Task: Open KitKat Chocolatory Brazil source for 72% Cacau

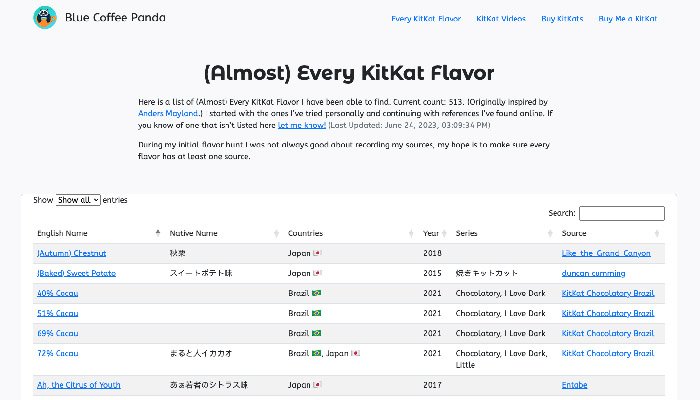Action: [x=608, y=354]
